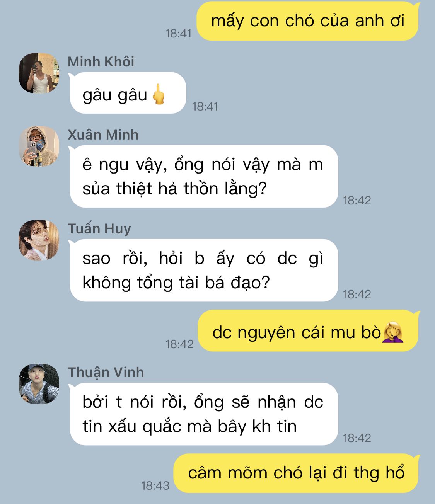Select the 'gâu gâu' message bubble
The width and height of the screenshot is (435, 504).
128,93
